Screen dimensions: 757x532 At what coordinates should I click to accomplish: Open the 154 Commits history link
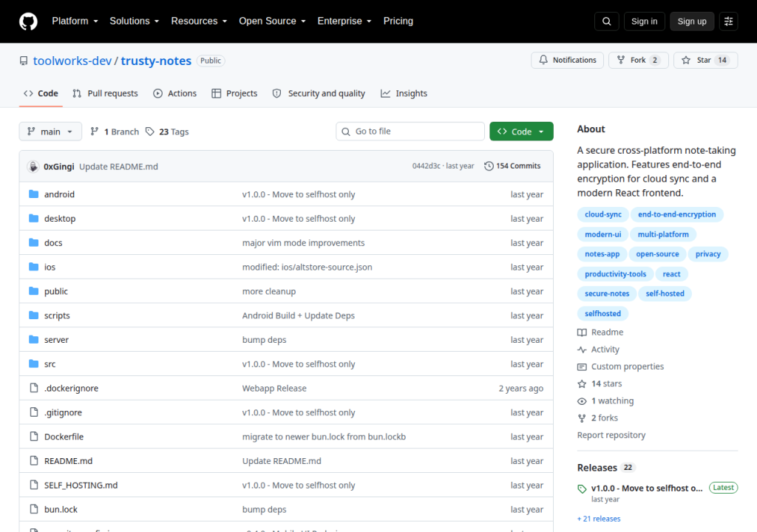click(512, 166)
